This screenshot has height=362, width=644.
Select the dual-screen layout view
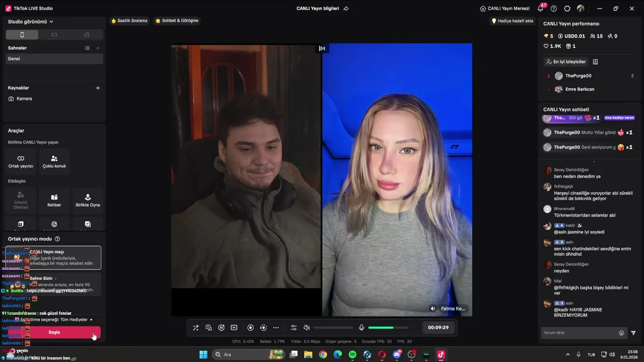click(87, 35)
